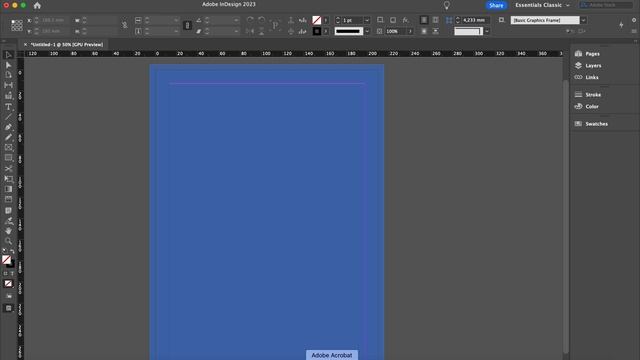
Task: Toggle formatting affects container in toolbox
Action: point(6,273)
